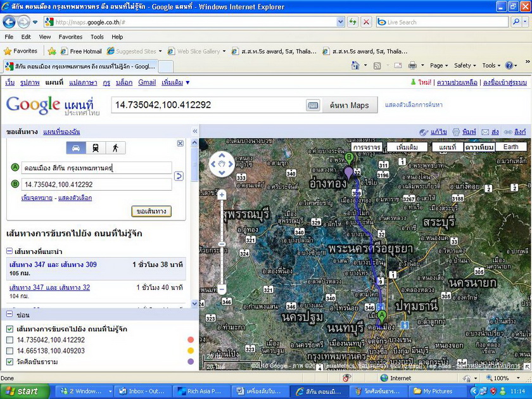Open the IE Safety dropdown menu
The image size is (532, 399).
point(465,65)
